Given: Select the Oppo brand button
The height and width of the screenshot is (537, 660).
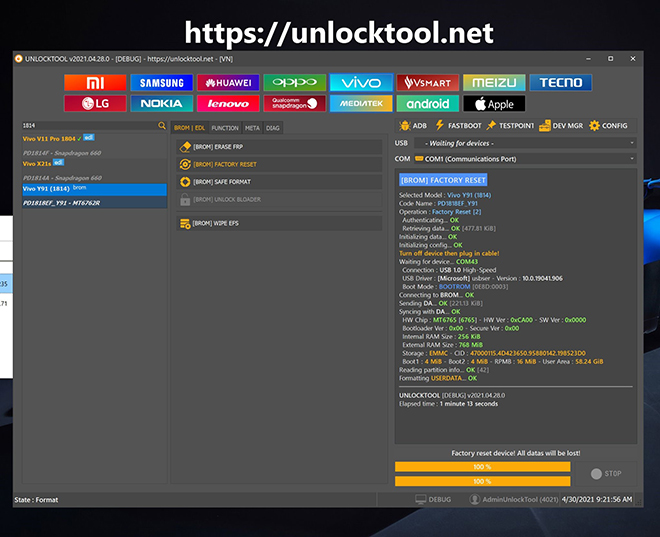Looking at the screenshot, I should 295,82.
